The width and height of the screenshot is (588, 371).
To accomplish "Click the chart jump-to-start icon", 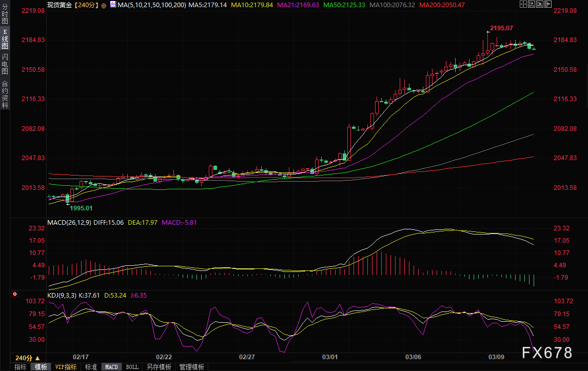I will click(x=532, y=4).
